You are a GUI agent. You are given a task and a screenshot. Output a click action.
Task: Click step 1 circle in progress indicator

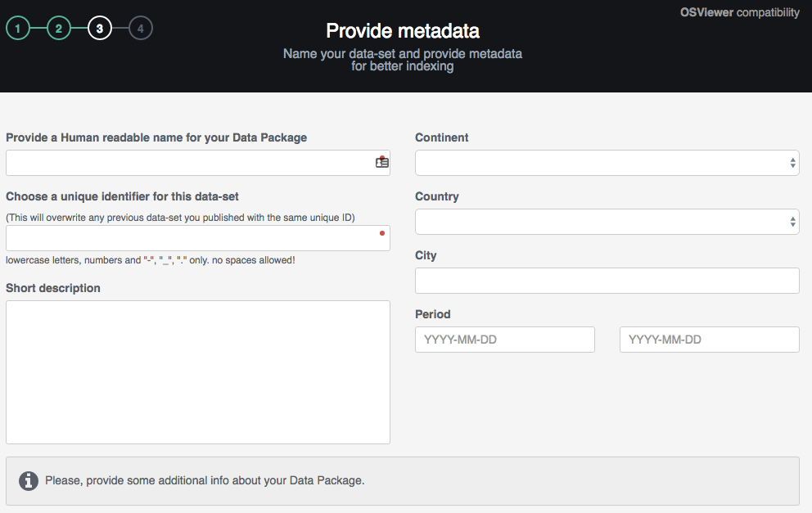point(18,29)
